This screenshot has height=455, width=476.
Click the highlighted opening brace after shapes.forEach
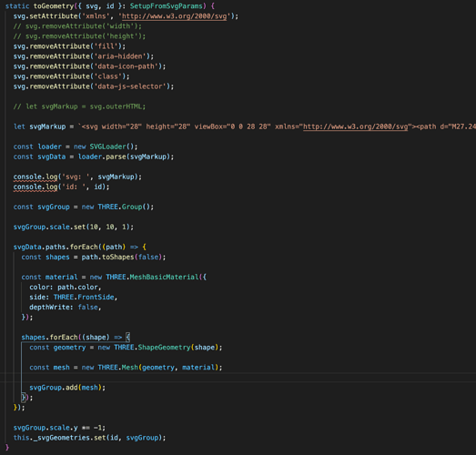point(127,338)
